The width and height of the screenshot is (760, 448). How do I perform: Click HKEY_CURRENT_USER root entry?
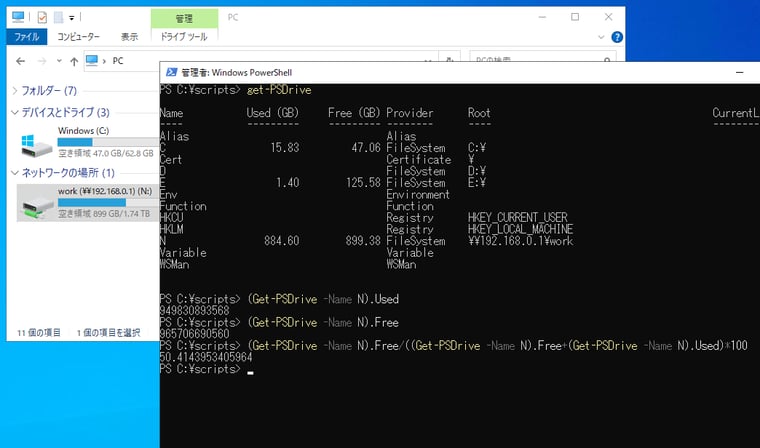[518, 218]
